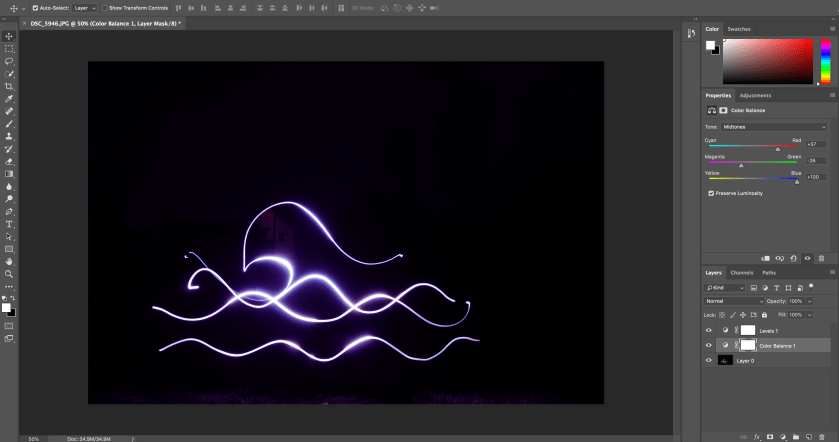The width and height of the screenshot is (839, 442).
Task: Toggle visibility of Layer 0
Action: [709, 360]
